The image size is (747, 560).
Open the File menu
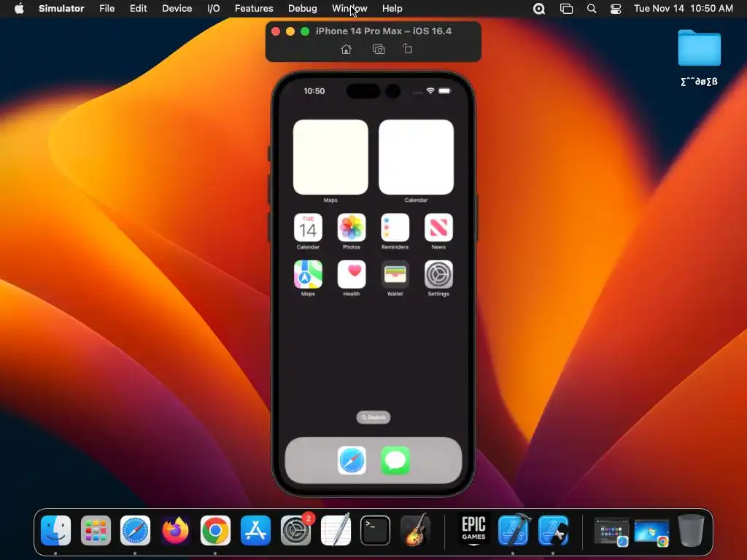tap(107, 9)
